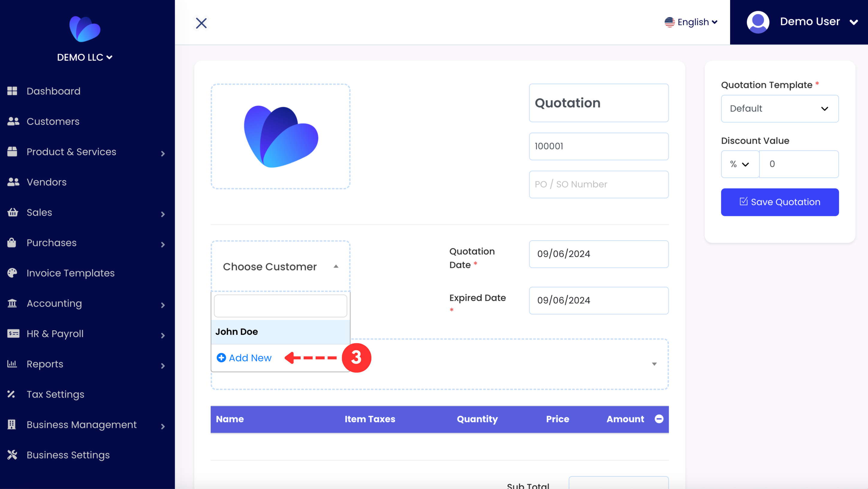Expand the Sales submenu arrow
Viewport: 868px width, 489px height.
point(163,214)
